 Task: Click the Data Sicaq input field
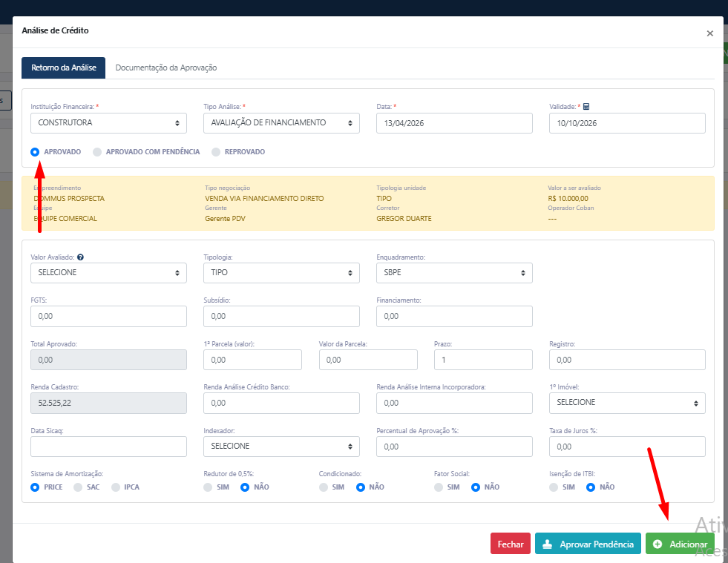click(x=108, y=447)
